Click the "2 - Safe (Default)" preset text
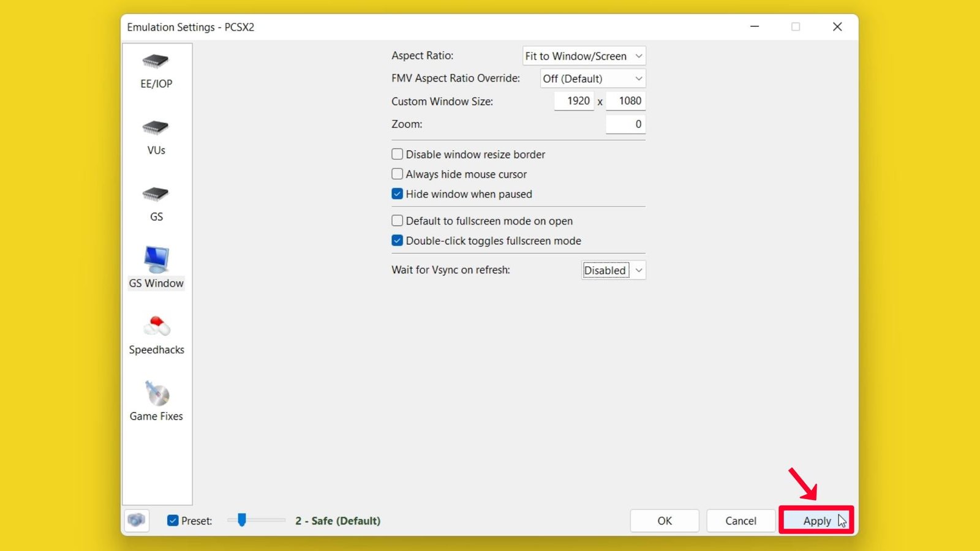980x551 pixels. tap(338, 520)
